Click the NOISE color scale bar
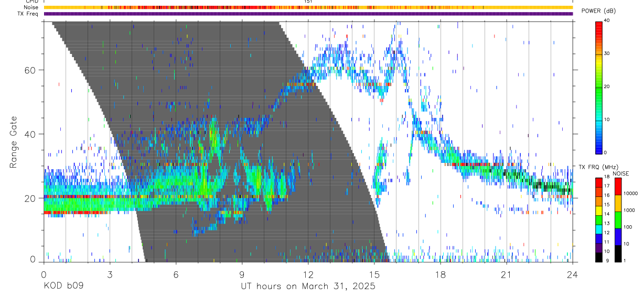 (618, 220)
